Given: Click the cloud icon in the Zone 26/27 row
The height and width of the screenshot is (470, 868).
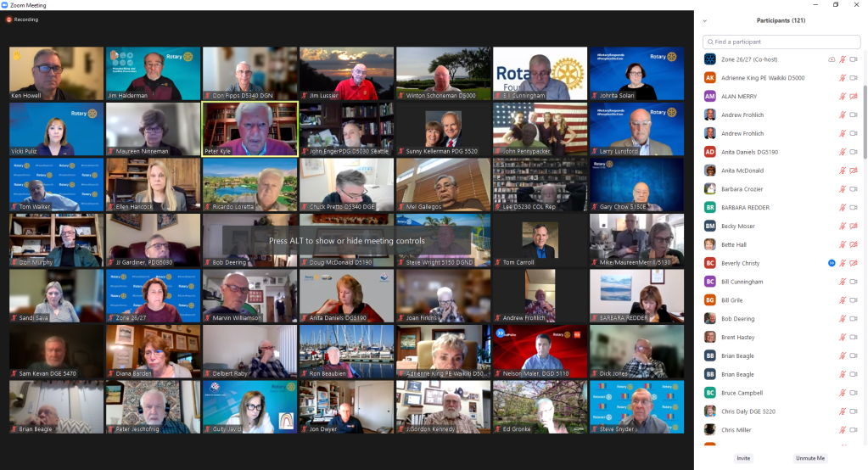Looking at the screenshot, I should 832,59.
